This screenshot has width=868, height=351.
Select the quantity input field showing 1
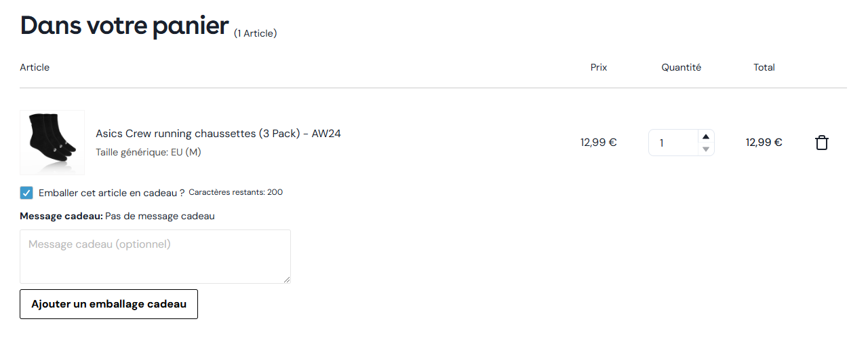[x=673, y=143]
